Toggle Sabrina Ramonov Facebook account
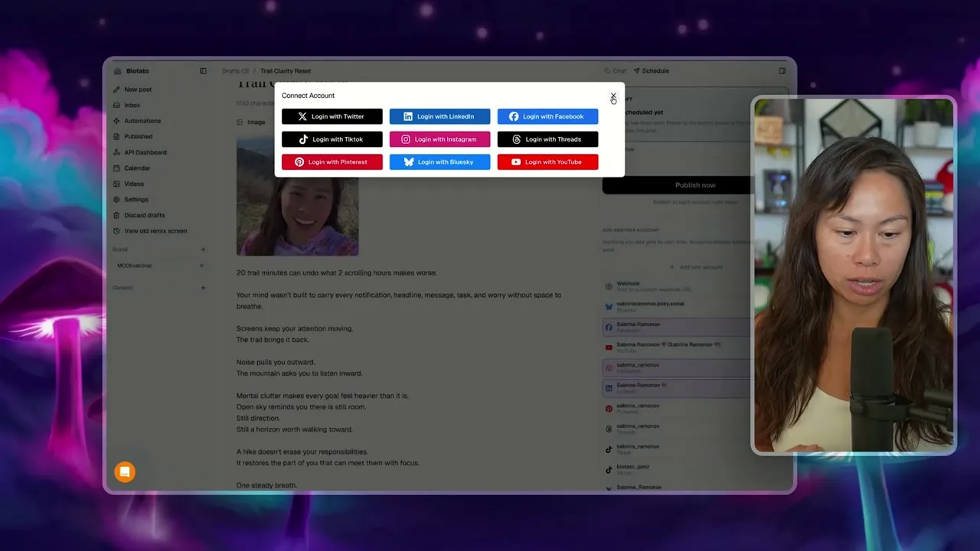This screenshot has width=980, height=551. pos(695,327)
